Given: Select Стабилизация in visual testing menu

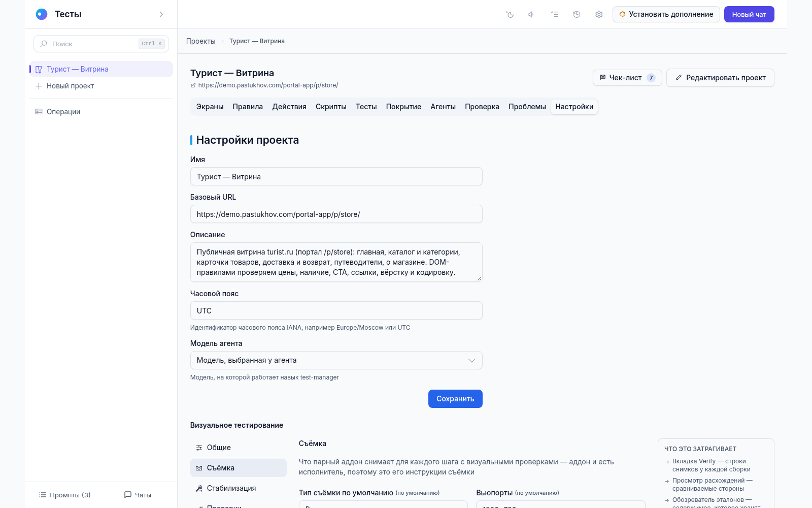Looking at the screenshot, I should click(x=239, y=488).
